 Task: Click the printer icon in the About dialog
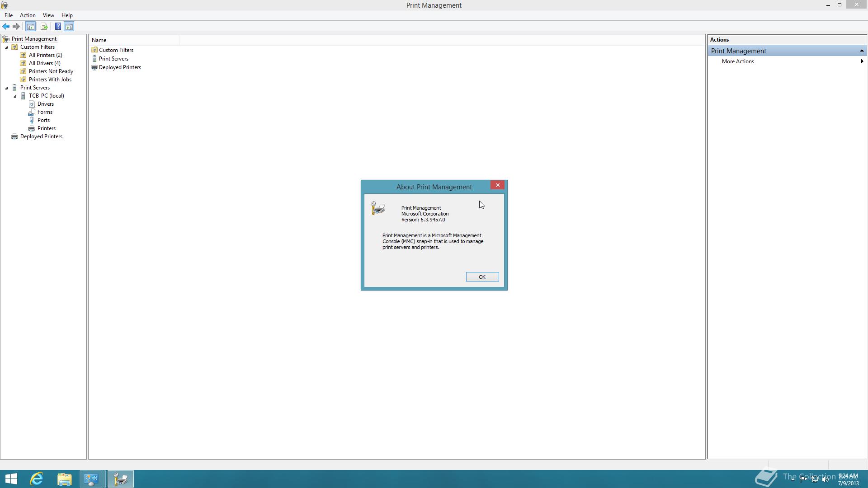click(x=378, y=208)
